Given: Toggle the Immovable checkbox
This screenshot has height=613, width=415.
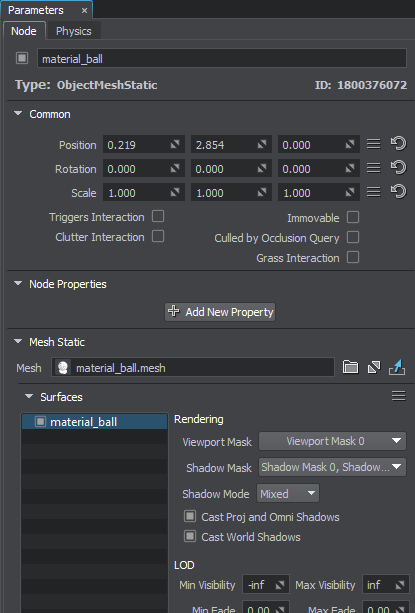Looking at the screenshot, I should pyautogui.click(x=353, y=217).
